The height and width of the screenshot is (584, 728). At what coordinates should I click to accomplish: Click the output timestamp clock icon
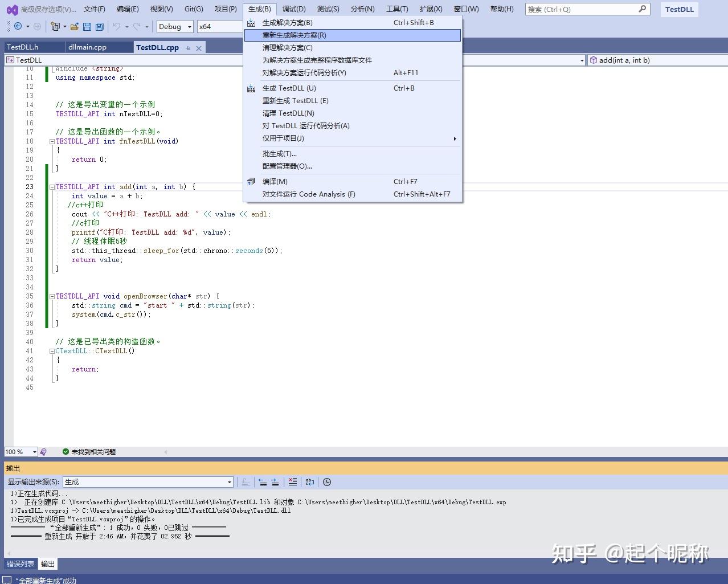tap(327, 482)
